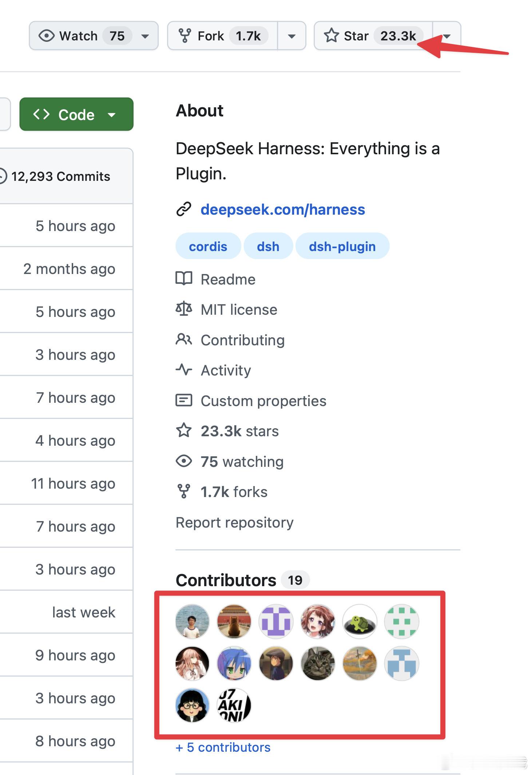Open the Watch notifications dropdown caret

[145, 36]
